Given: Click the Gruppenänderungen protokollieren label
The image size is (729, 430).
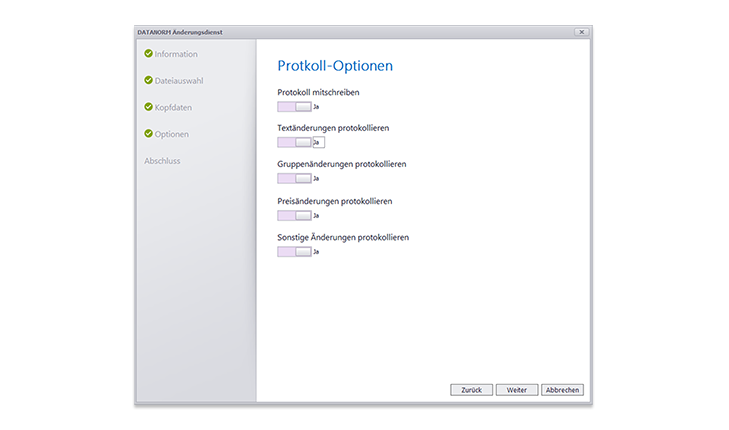Looking at the screenshot, I should 342,164.
